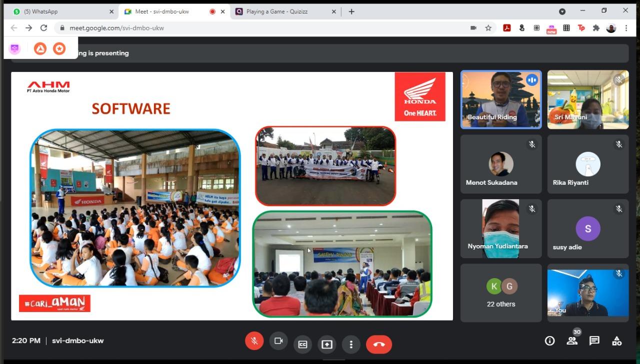Click the red Tp extension icon
The height and width of the screenshot is (364, 640).
[x=581, y=28]
